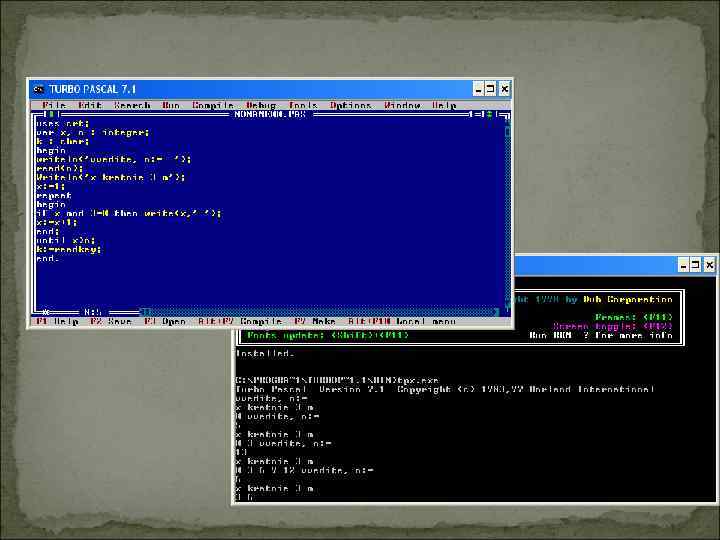Open the File menu

coord(54,105)
